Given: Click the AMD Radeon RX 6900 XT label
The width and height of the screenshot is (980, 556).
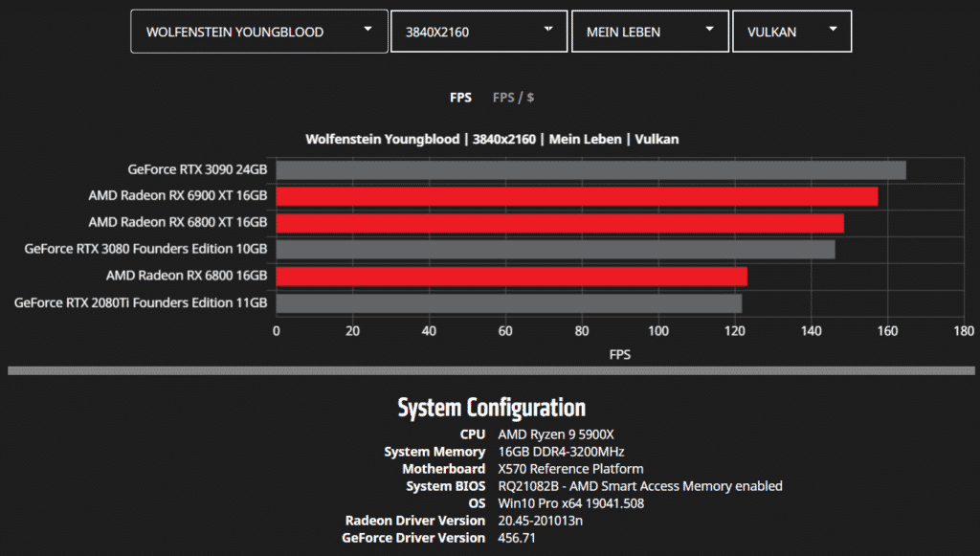Looking at the screenshot, I should pyautogui.click(x=177, y=196).
